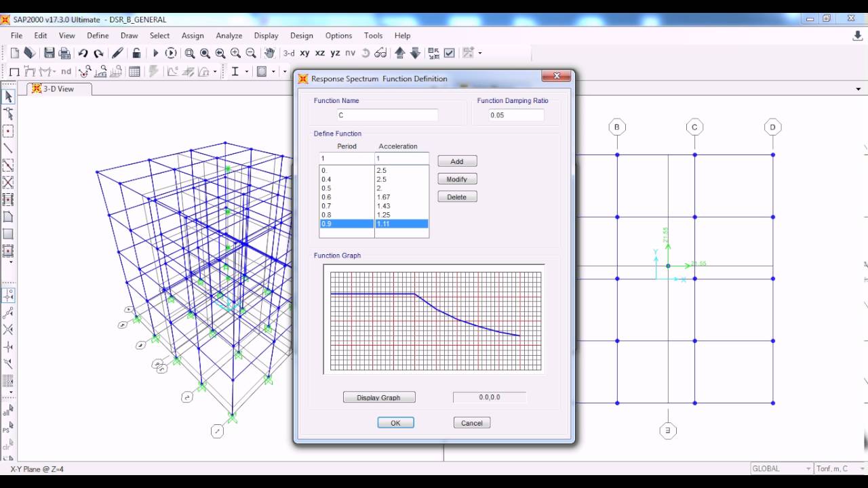Click the Modify button
The height and width of the screenshot is (488, 868).
[457, 179]
